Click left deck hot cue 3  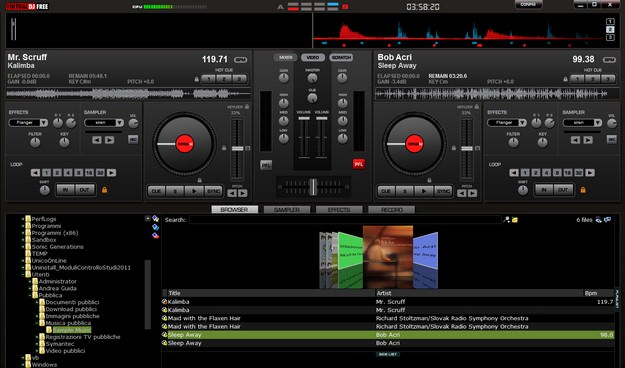tap(240, 79)
